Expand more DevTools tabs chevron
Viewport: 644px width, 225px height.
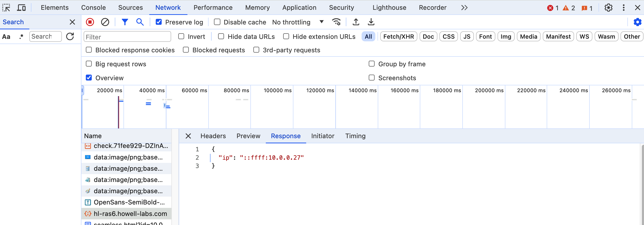[464, 8]
